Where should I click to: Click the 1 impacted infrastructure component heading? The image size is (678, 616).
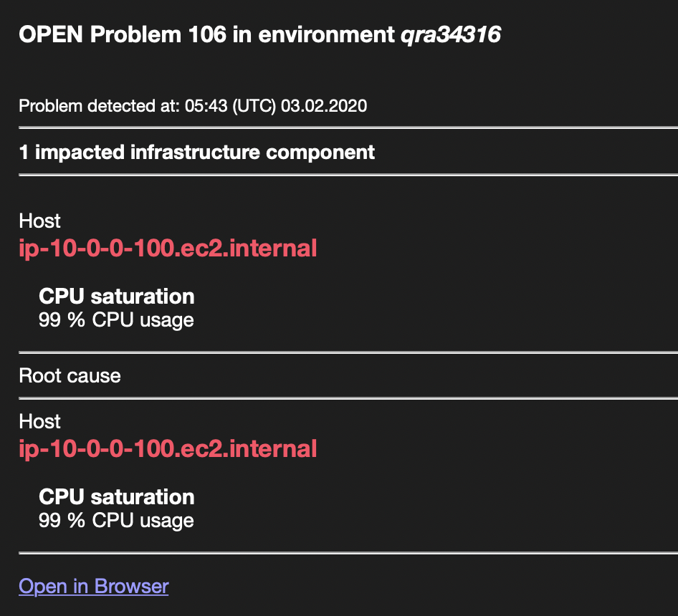(x=197, y=152)
